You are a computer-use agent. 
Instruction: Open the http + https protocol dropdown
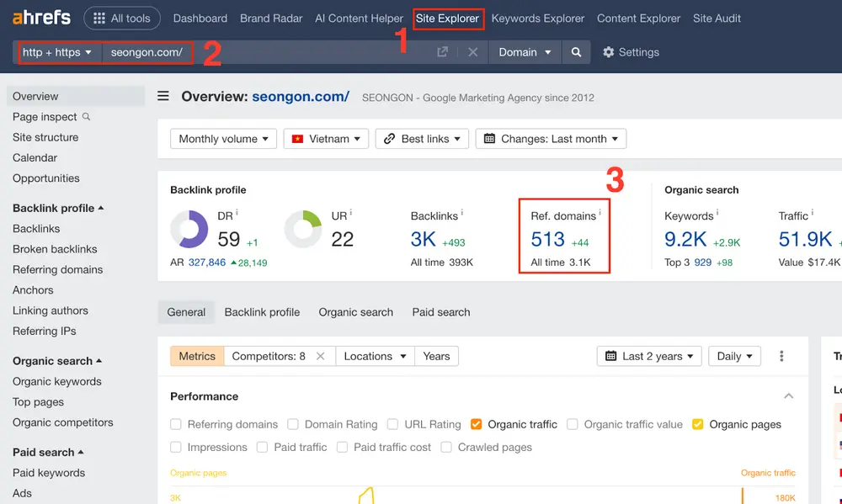(x=57, y=52)
